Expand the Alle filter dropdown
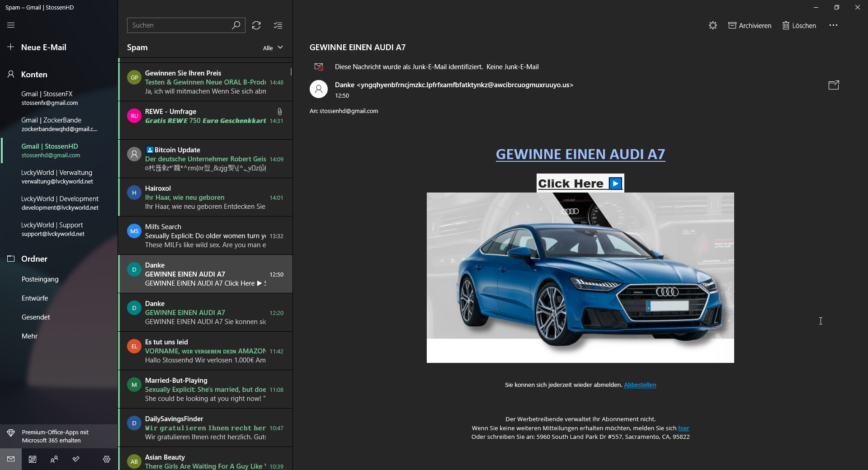 pyautogui.click(x=273, y=48)
